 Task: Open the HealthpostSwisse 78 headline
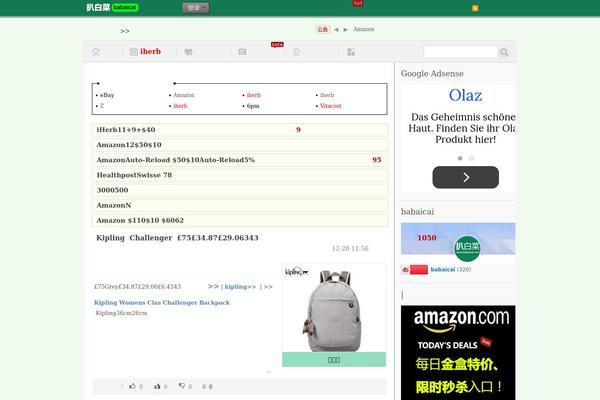click(134, 175)
